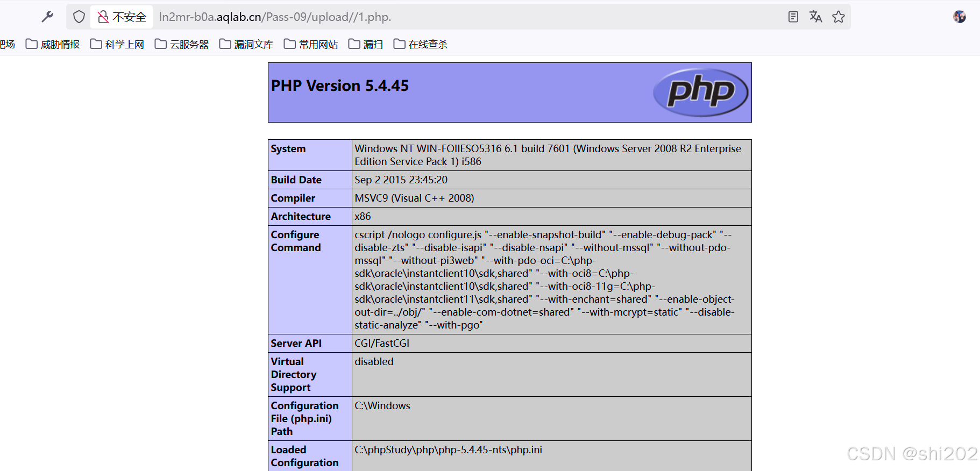Screen dimensions: 980x471
Task: Click the PHP logo image
Action: coord(701,92)
